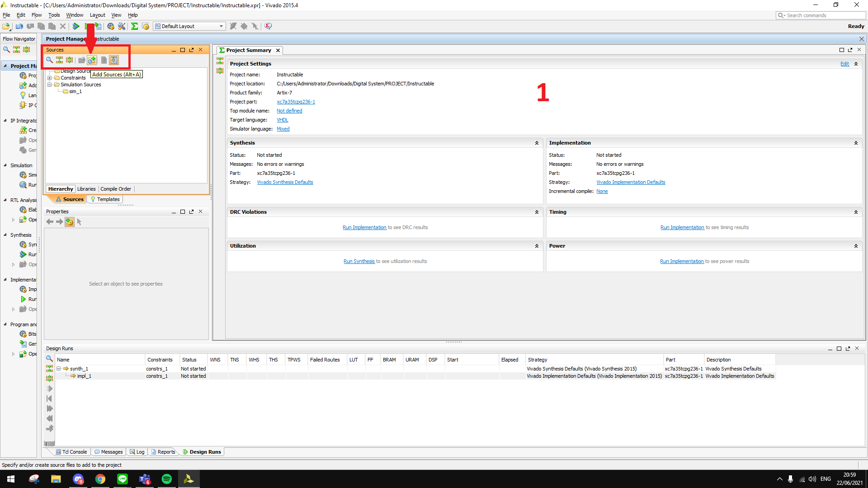Collapse the Synthesis section chevron
868x488 pixels.
click(x=537, y=143)
